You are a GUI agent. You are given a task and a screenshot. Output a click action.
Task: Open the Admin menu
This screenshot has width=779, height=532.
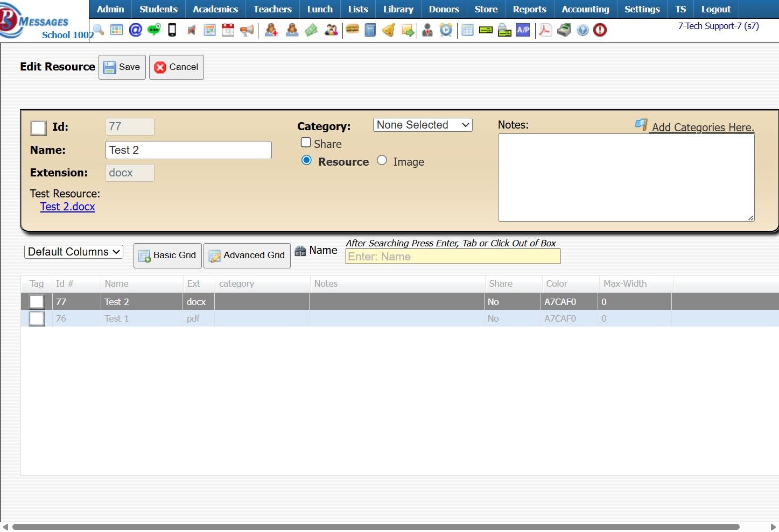(110, 9)
